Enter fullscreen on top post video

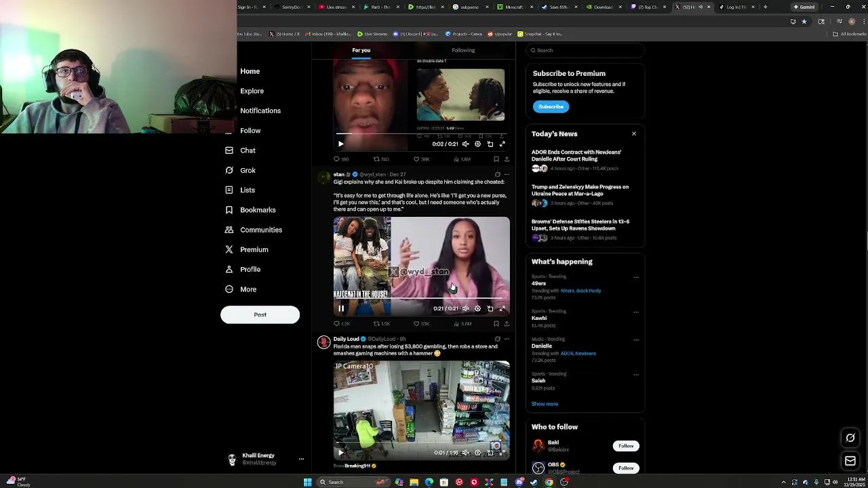coord(502,144)
